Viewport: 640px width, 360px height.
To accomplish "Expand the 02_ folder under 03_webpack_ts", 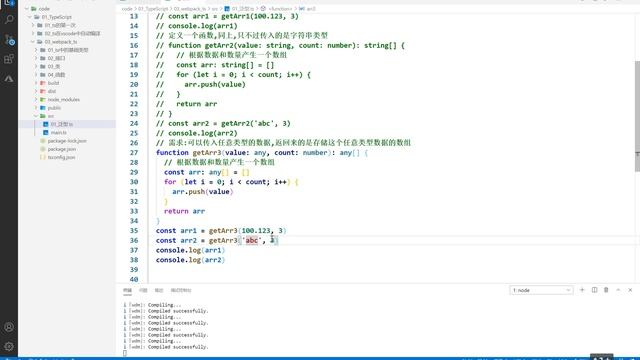I will click(x=36, y=58).
